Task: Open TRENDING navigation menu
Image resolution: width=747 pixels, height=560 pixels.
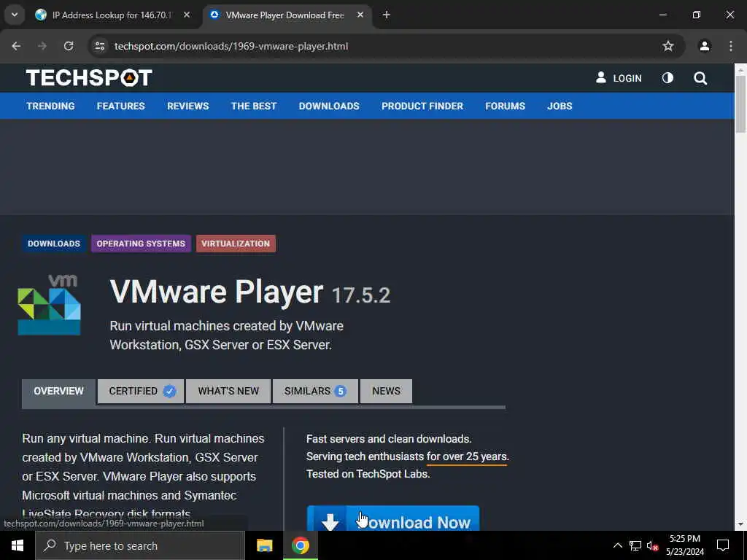Action: click(x=50, y=106)
